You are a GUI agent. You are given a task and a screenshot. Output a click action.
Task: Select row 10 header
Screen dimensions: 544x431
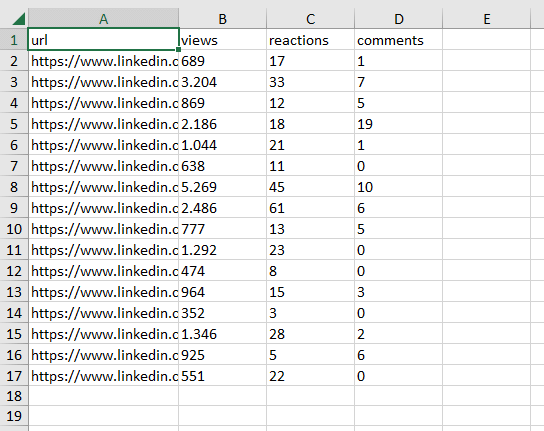(14, 229)
